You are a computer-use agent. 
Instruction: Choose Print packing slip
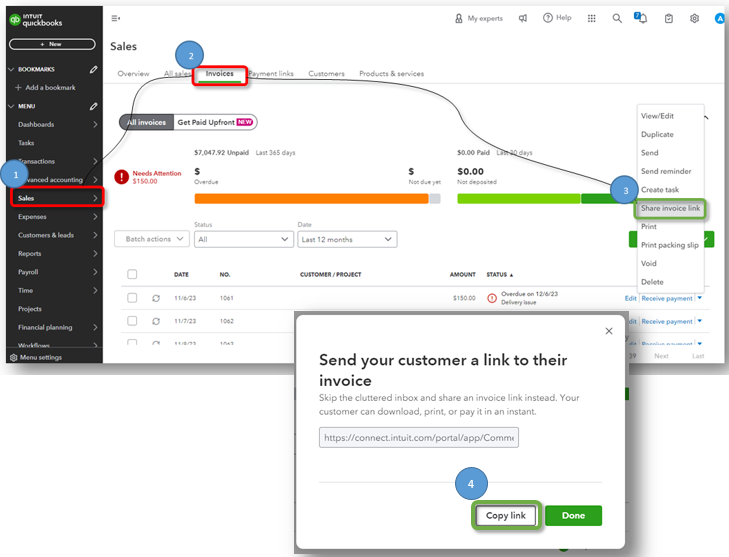click(x=669, y=245)
